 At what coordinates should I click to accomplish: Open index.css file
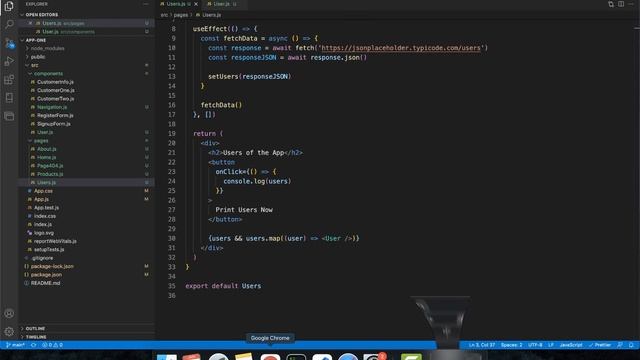click(x=44, y=216)
